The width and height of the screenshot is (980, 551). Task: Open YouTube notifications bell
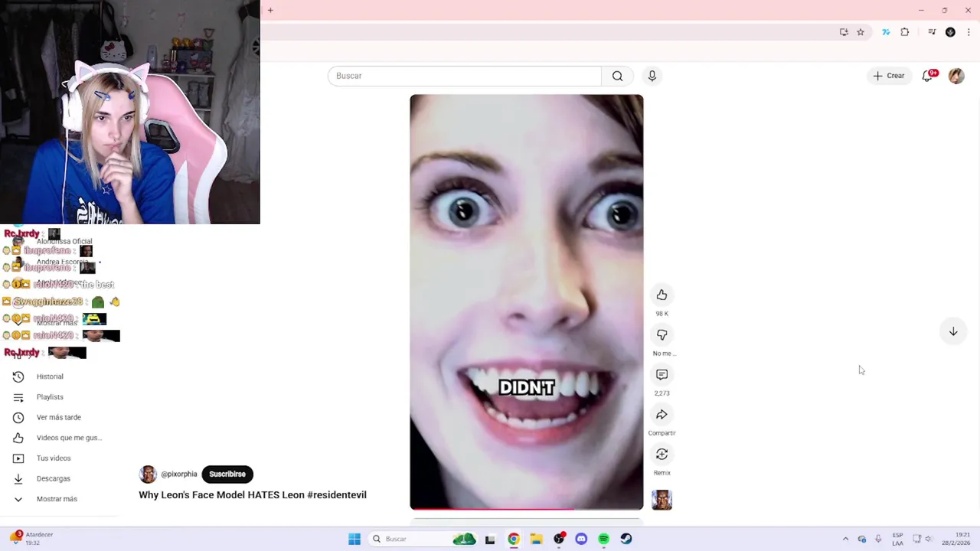928,76
